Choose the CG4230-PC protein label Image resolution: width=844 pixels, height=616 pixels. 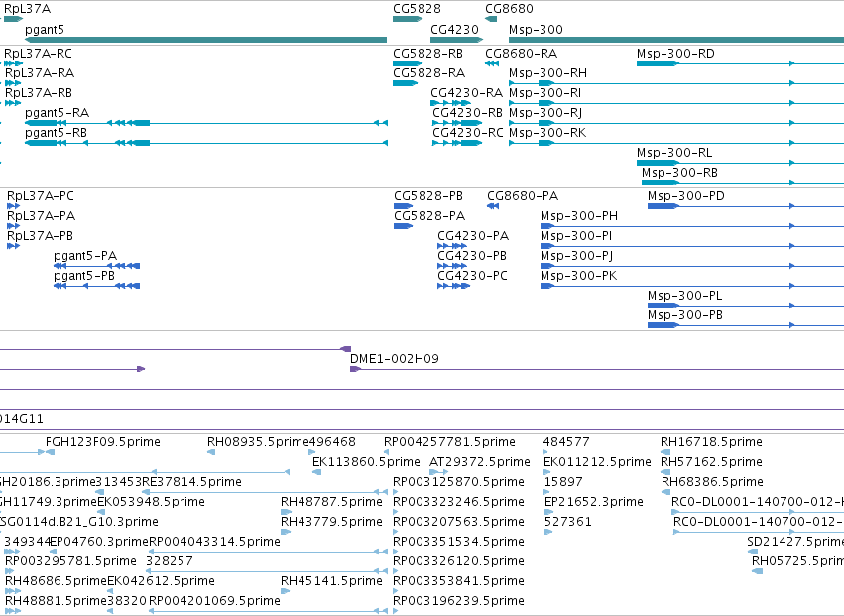473,276
